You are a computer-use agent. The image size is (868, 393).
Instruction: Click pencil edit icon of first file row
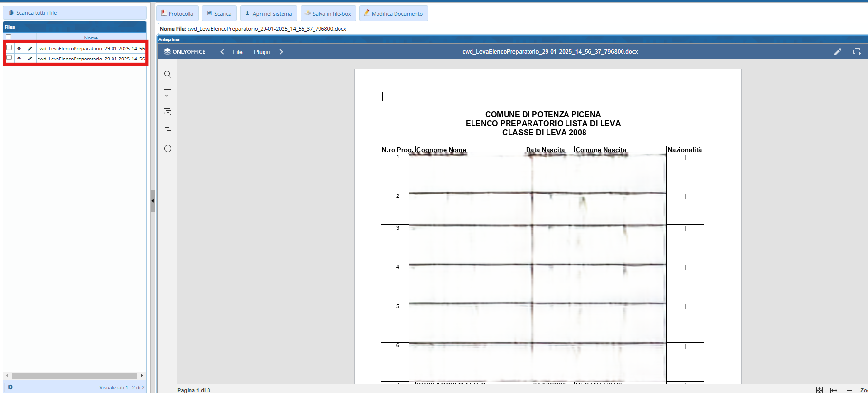tap(30, 48)
